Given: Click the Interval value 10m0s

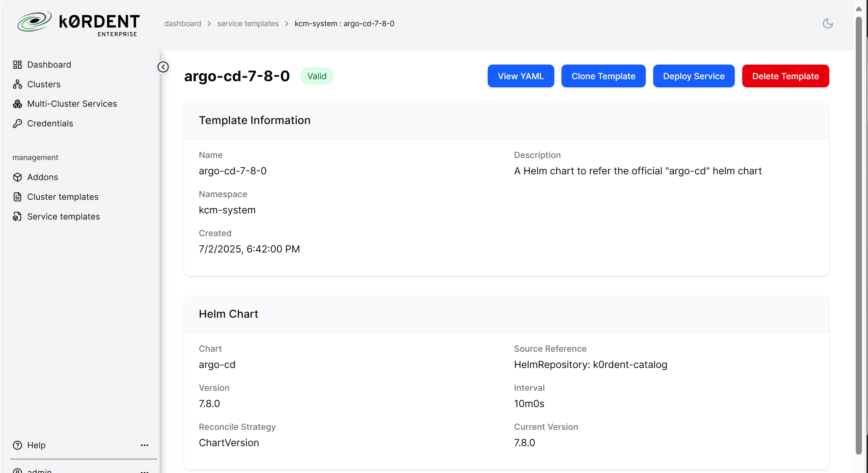Looking at the screenshot, I should click(529, 404).
